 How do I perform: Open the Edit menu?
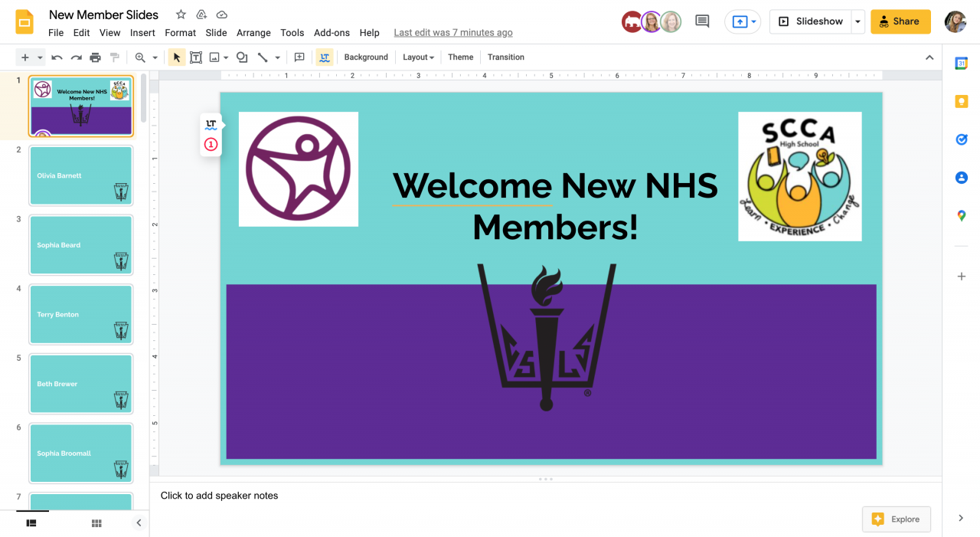point(82,33)
